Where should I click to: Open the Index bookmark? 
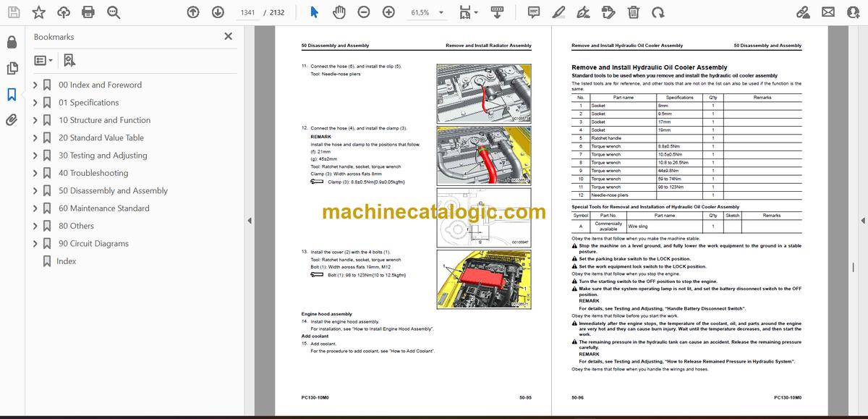pos(66,261)
